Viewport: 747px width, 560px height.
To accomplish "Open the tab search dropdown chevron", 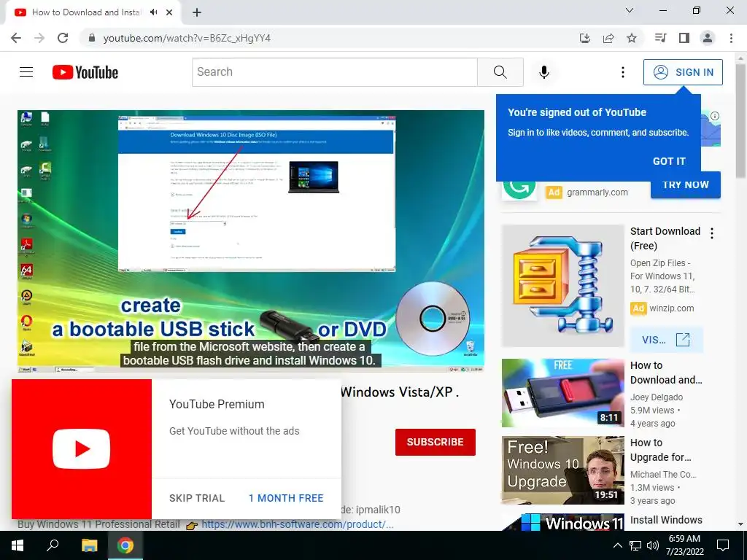I will 630,10.
